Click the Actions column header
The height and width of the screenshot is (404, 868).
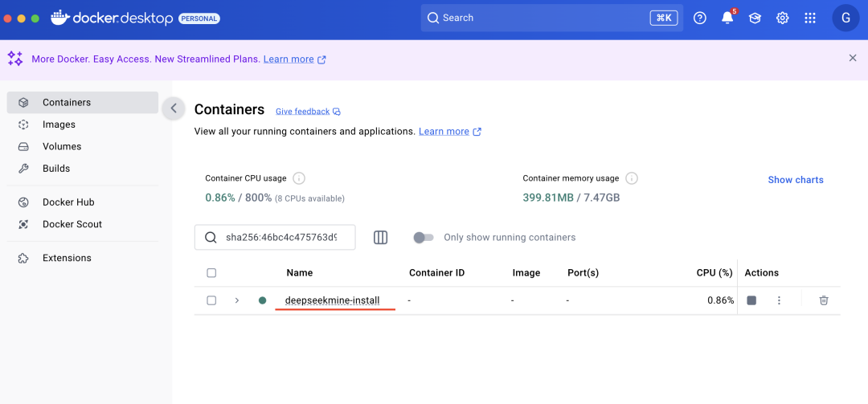[x=761, y=273]
